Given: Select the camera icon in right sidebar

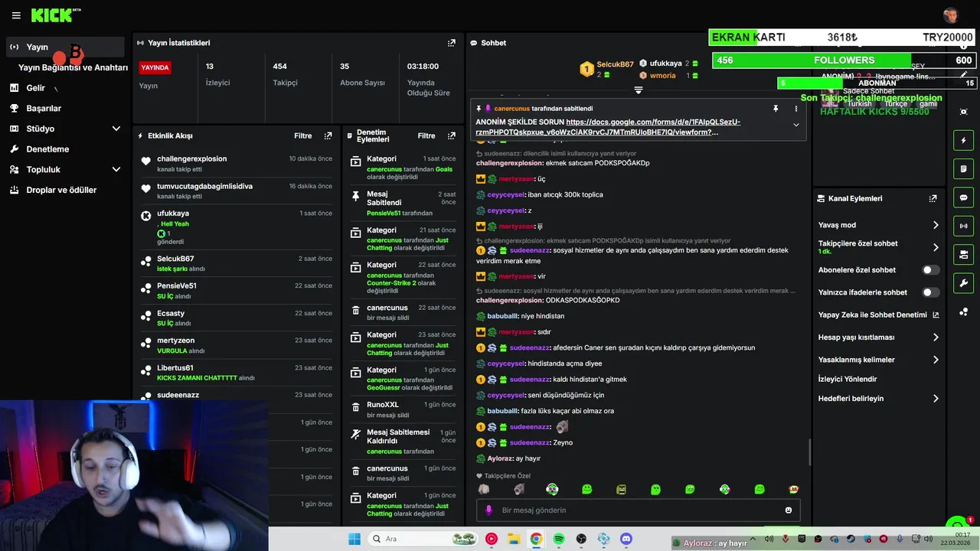Looking at the screenshot, I should click(963, 253).
